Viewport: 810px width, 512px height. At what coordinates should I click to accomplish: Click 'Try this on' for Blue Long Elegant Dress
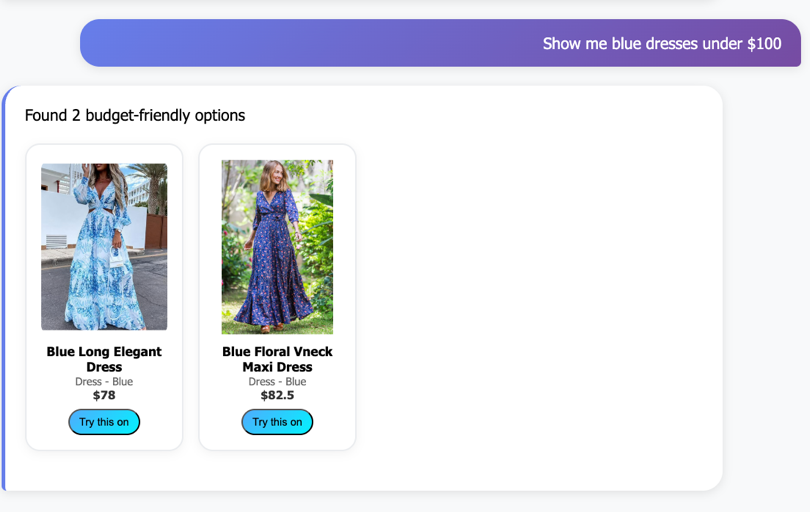point(104,422)
